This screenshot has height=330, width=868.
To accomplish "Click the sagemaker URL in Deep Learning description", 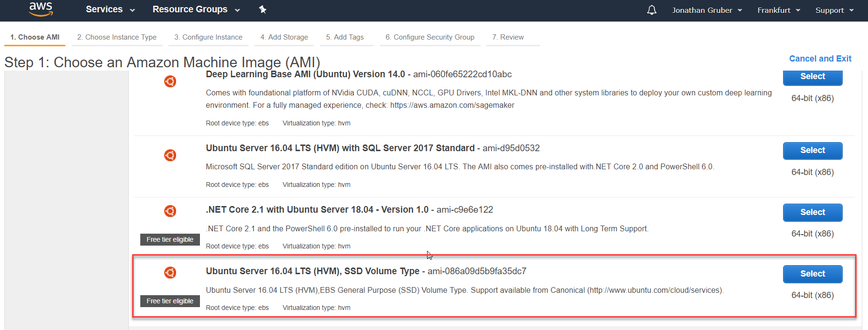I will point(452,105).
